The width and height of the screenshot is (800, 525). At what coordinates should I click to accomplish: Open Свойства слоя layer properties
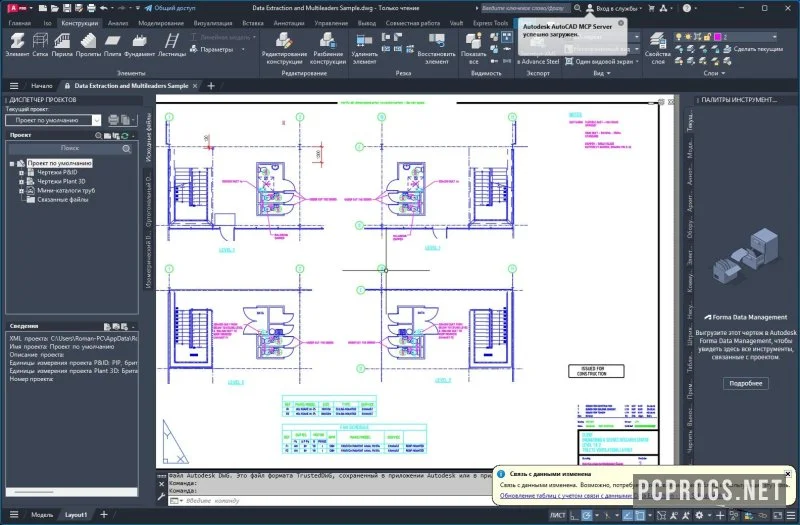(658, 48)
